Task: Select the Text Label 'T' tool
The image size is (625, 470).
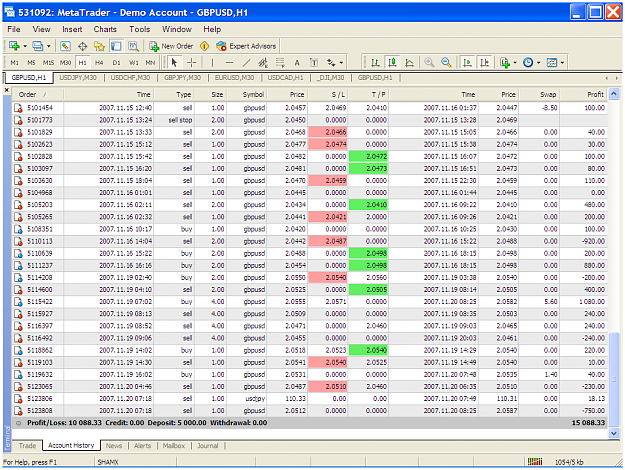Action: (x=314, y=63)
